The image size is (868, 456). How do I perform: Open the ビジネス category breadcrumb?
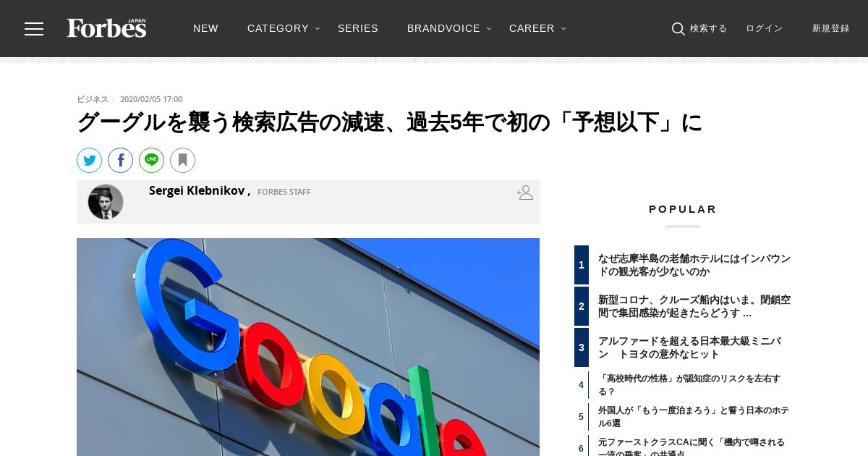[93, 99]
